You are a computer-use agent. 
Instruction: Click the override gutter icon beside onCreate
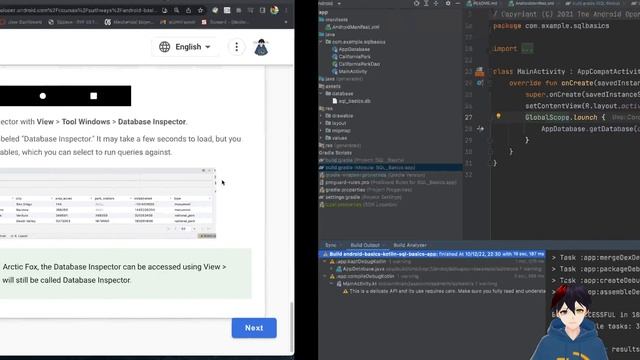coord(480,83)
